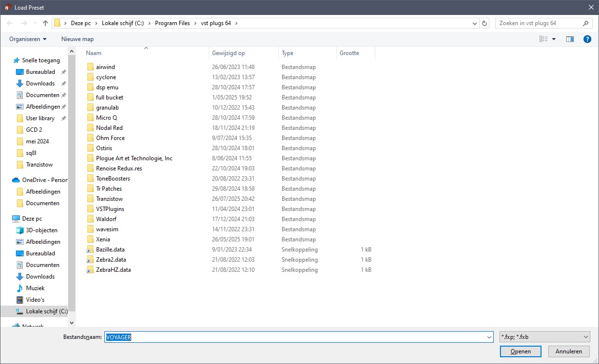Refresh the vst plugs 64 folder
This screenshot has width=599, height=364.
pos(485,23)
